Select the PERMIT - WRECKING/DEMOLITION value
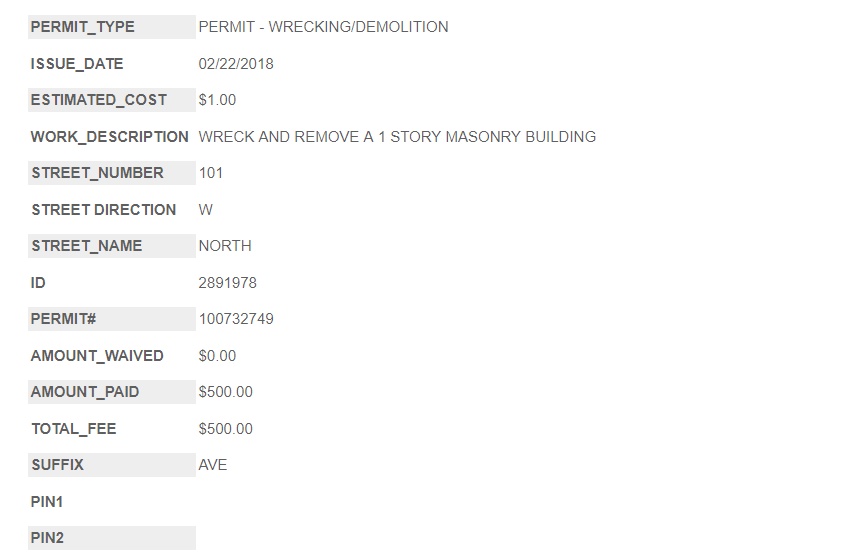 (323, 27)
